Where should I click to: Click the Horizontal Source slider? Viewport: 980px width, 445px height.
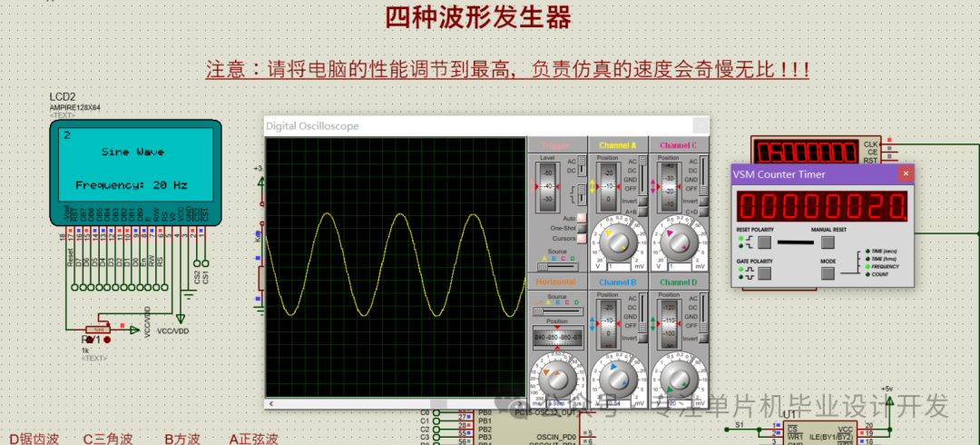pos(557,311)
